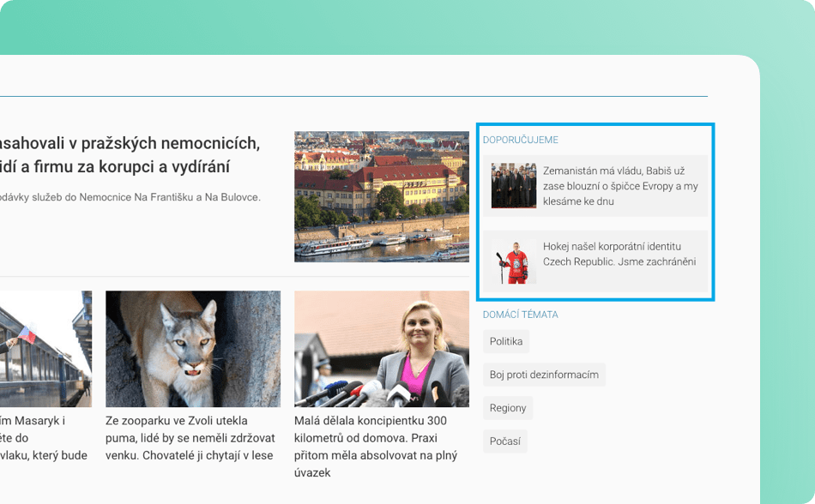Open the headline about pražských nemocnicích
Image resolution: width=815 pixels, height=504 pixels.
tap(130, 154)
